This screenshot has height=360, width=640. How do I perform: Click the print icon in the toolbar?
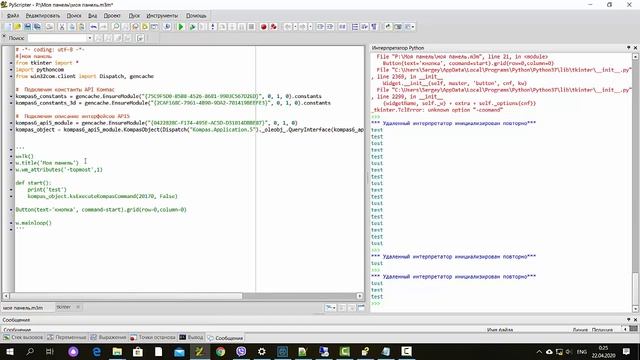49,27
